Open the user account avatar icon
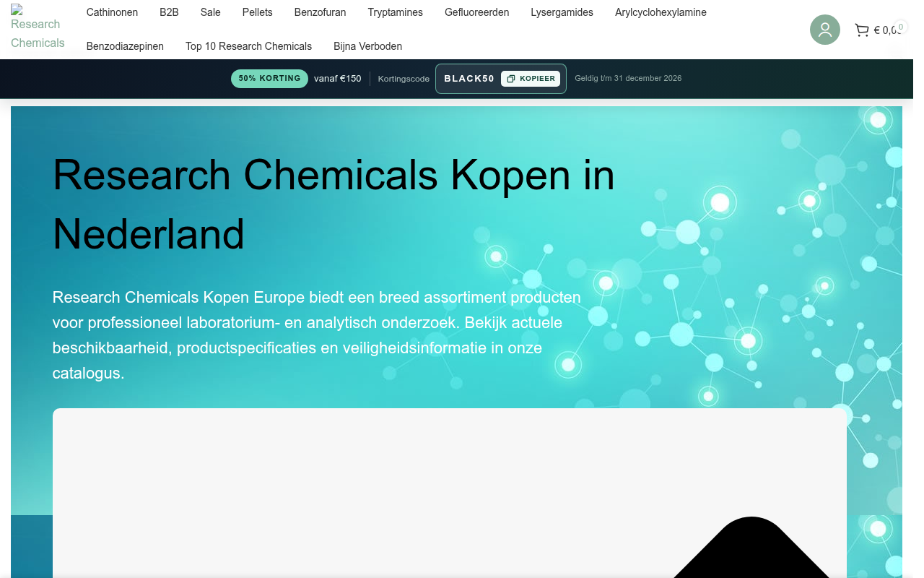Screen dimensions: 924x578 [x=825, y=30]
